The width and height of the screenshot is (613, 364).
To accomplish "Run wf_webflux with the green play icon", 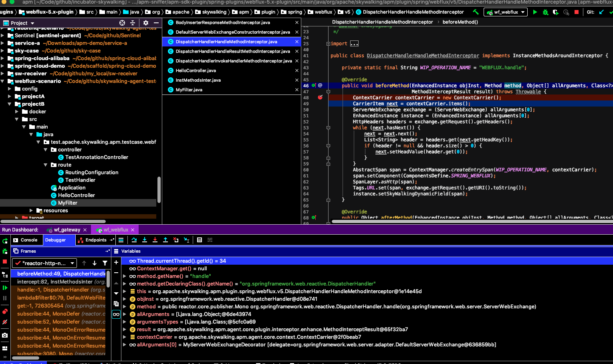I will pos(535,12).
